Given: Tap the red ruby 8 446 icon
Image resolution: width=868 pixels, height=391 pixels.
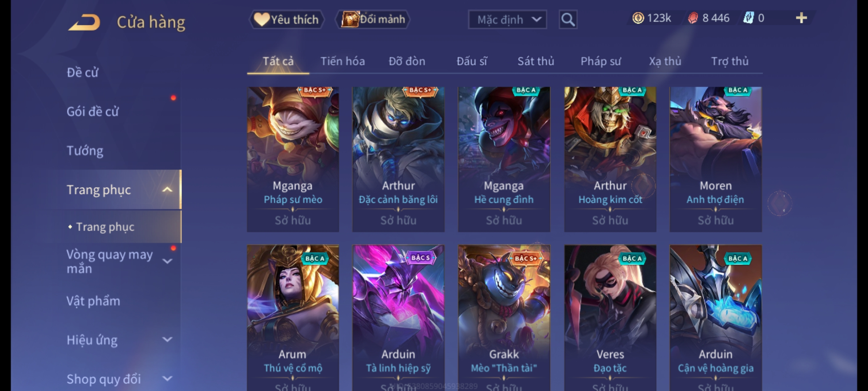Looking at the screenshot, I should pos(693,18).
